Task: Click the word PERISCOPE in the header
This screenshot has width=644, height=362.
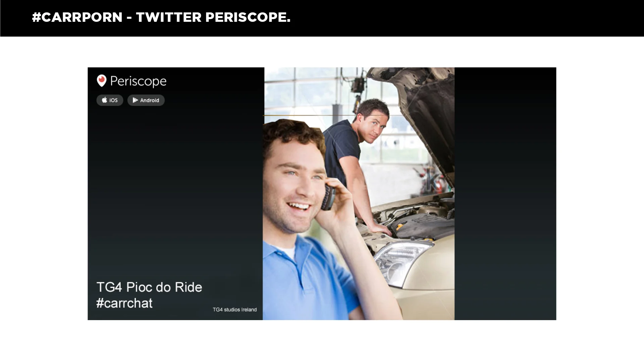Action: pyautogui.click(x=248, y=17)
